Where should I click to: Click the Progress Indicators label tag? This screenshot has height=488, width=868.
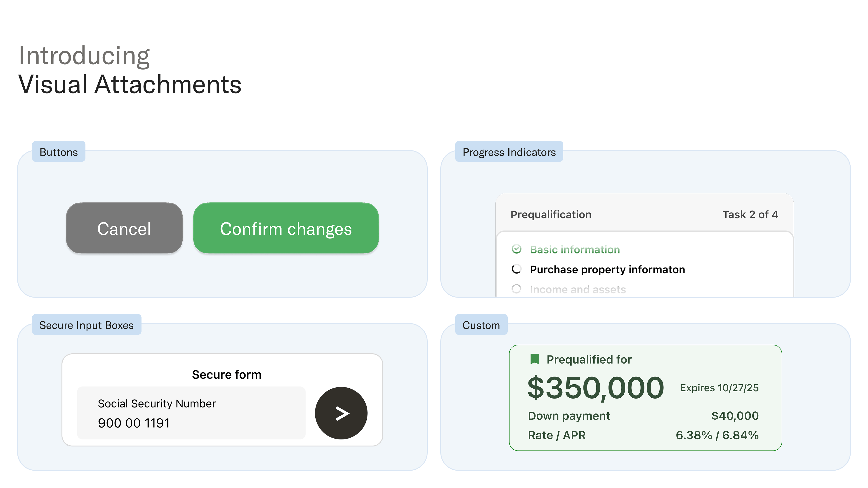pos(509,152)
